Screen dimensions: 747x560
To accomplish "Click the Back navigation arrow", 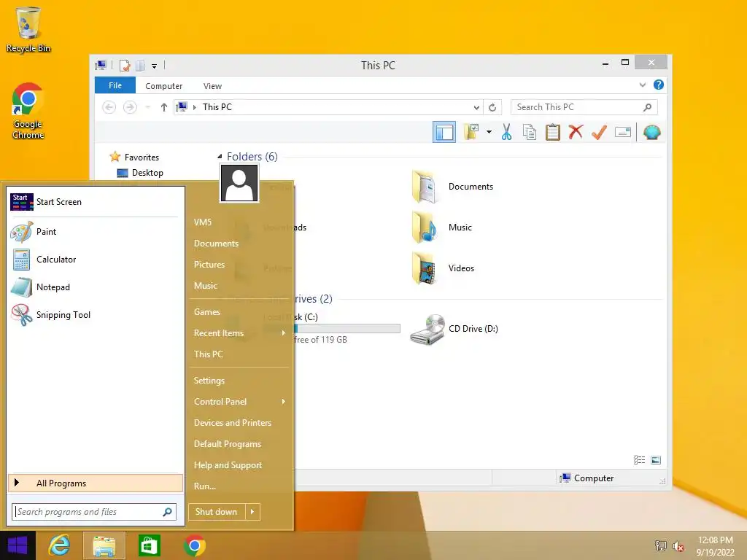I will click(109, 107).
